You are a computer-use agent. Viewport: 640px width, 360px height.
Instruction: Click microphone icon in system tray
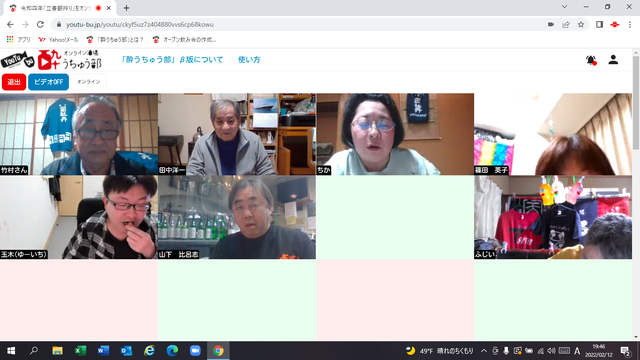point(506,351)
